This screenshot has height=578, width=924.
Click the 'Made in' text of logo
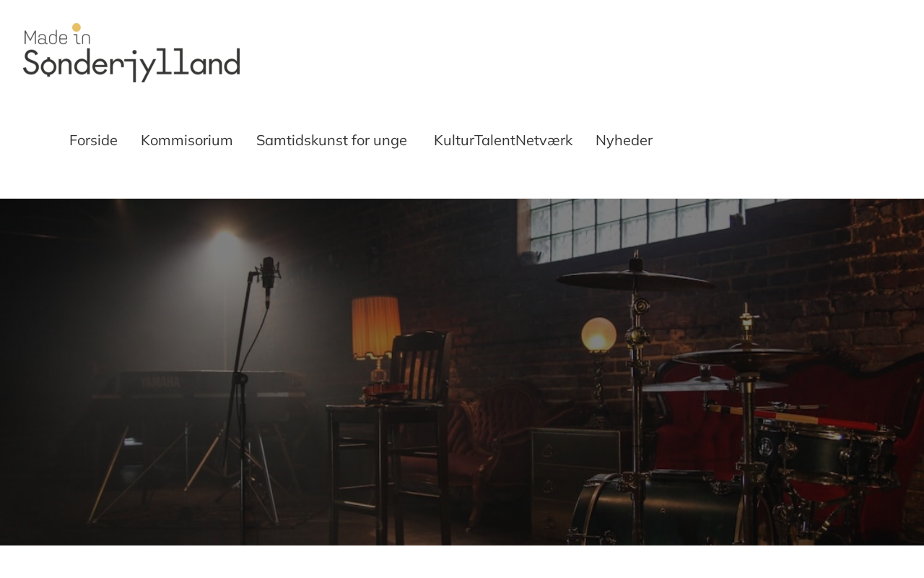pyautogui.click(x=57, y=35)
